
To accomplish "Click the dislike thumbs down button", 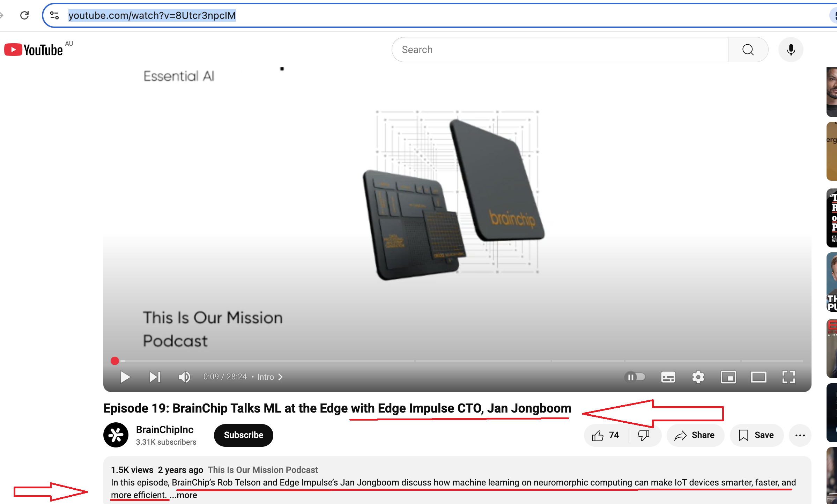I will point(644,435).
